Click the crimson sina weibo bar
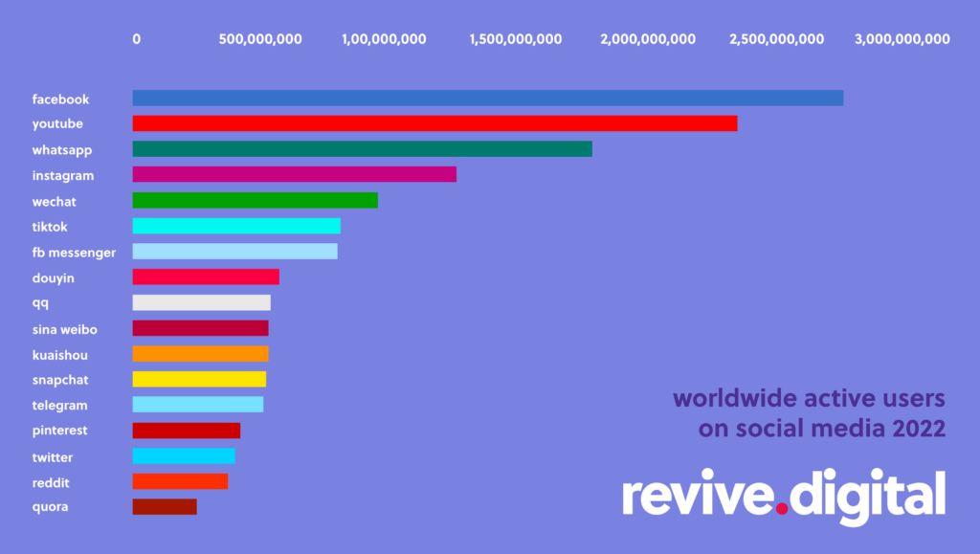This screenshot has height=554, width=980. coord(201,328)
